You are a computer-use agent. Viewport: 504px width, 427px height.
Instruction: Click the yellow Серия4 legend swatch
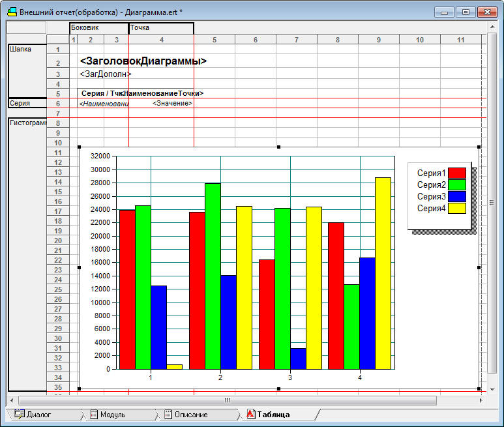457,208
